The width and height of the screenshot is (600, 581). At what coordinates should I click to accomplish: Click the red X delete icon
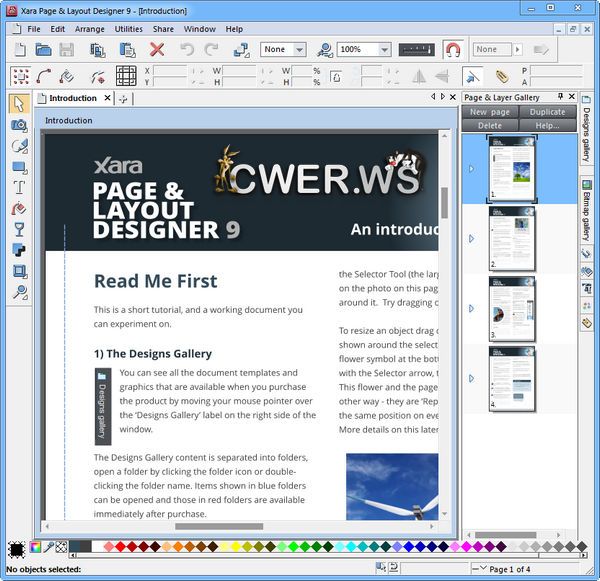click(x=157, y=49)
